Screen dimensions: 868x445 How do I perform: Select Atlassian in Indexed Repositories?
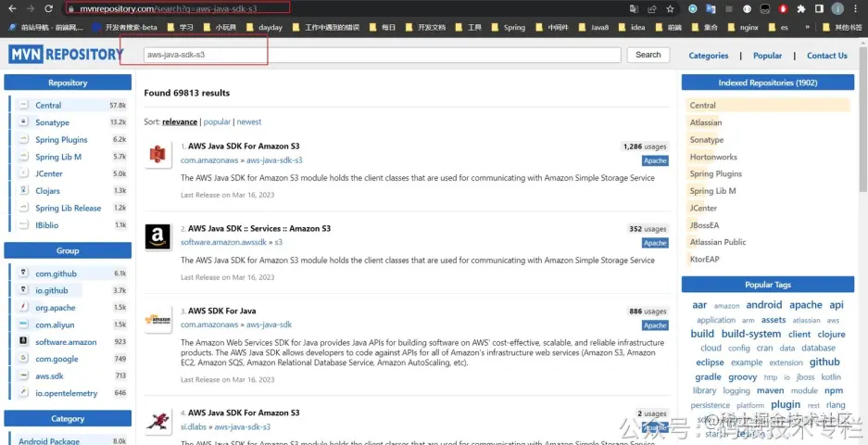pyautogui.click(x=706, y=122)
